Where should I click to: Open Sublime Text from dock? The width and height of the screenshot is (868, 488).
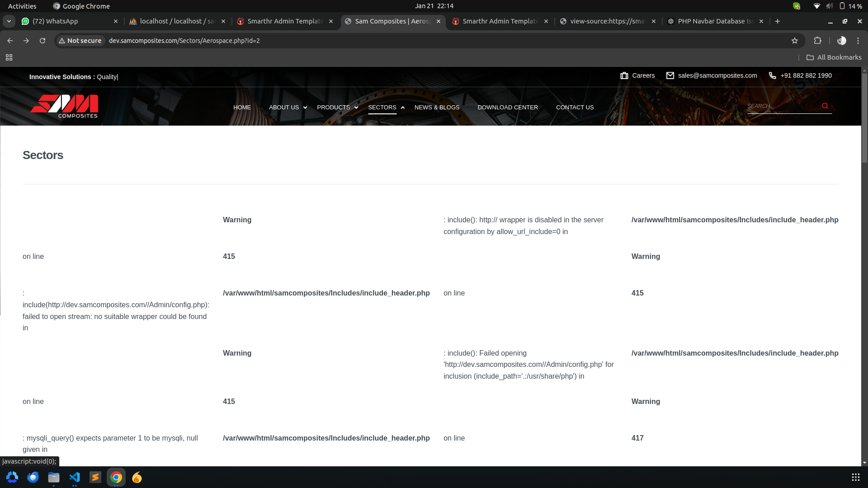pos(95,477)
